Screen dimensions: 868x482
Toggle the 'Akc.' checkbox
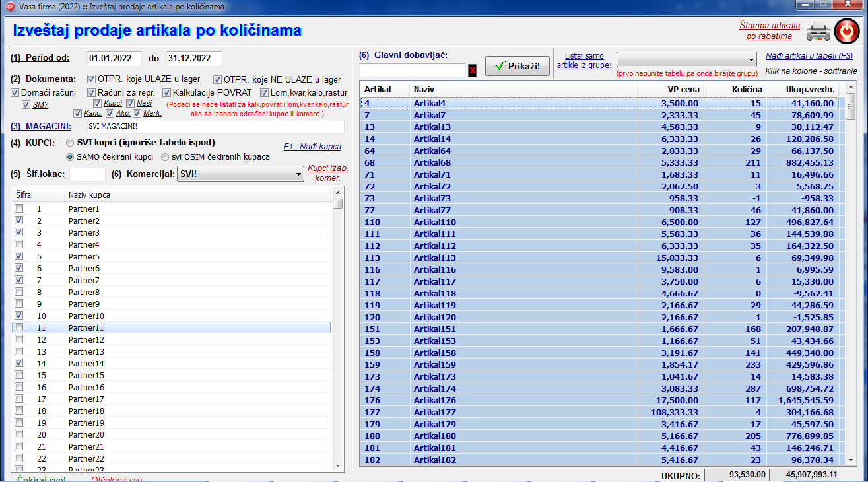[x=110, y=114]
